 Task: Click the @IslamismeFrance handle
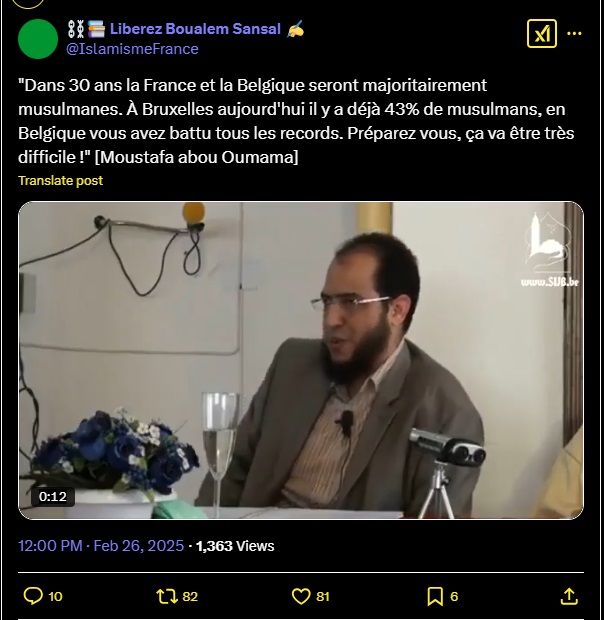132,49
